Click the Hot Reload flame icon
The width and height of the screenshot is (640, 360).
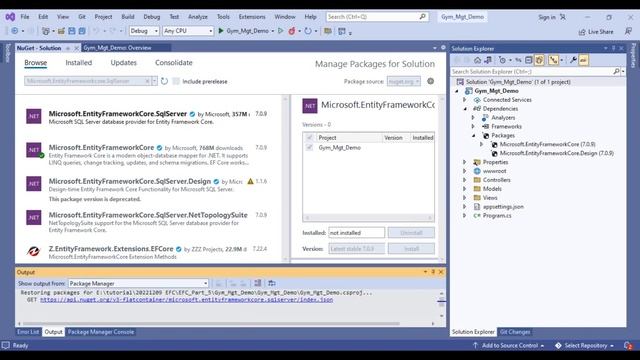[291, 31]
